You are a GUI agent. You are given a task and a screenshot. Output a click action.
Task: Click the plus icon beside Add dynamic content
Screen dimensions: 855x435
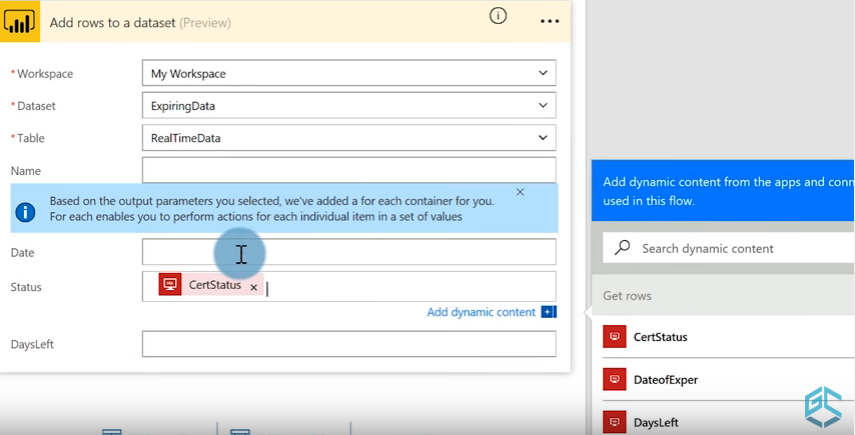pos(548,312)
